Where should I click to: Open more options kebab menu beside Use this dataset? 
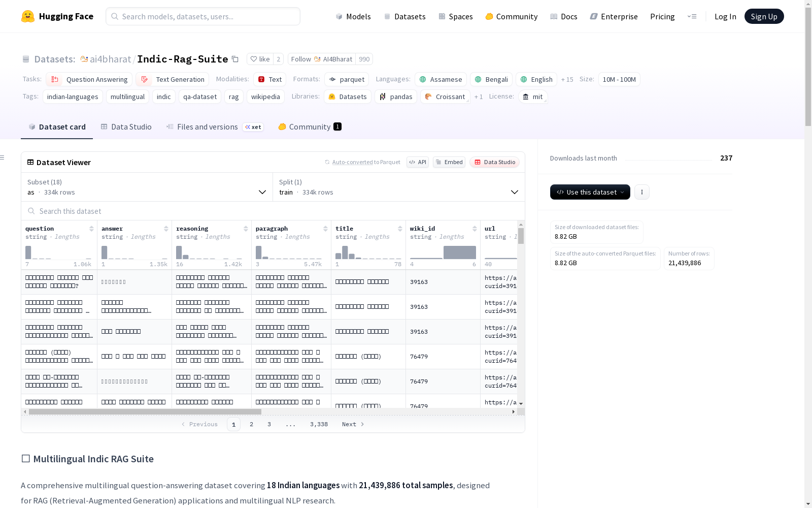[642, 192]
